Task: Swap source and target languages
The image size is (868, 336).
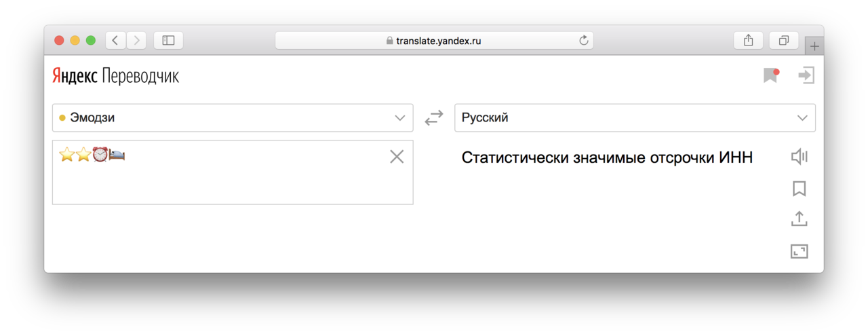Action: click(434, 118)
